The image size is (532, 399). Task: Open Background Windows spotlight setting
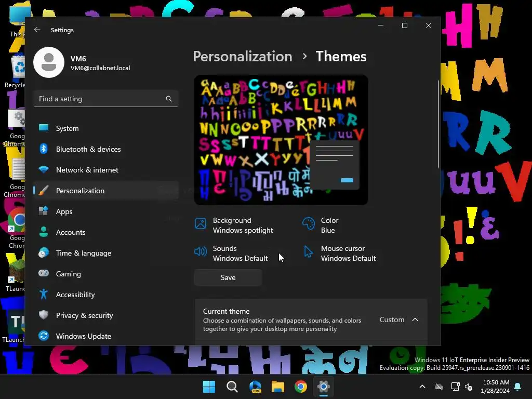pos(234,225)
